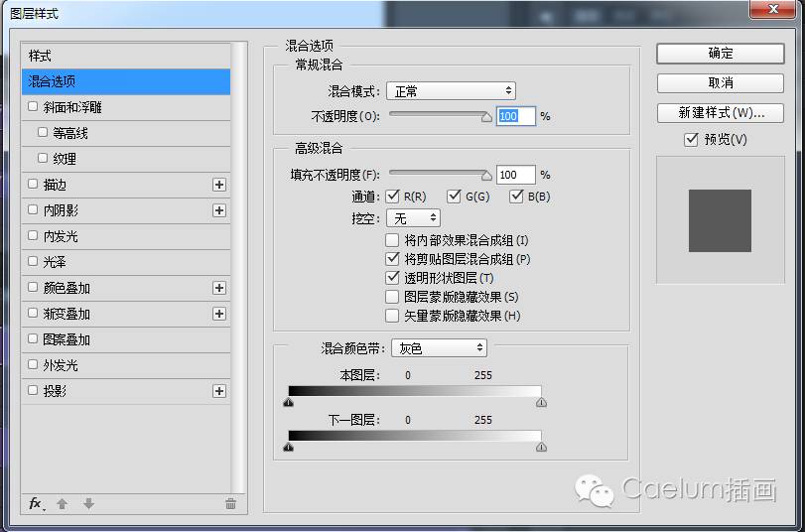
Task: Uncheck 透明形状图层 option
Action: click(392, 278)
